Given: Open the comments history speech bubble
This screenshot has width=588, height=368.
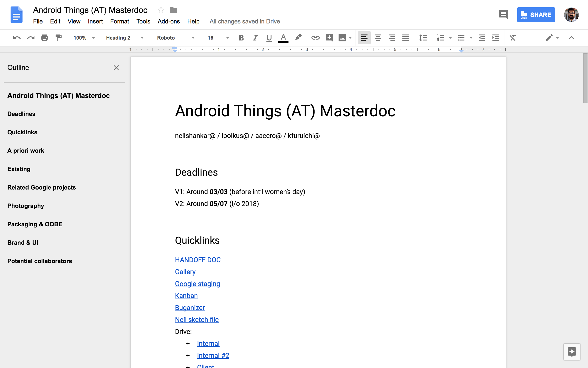Looking at the screenshot, I should (x=503, y=14).
